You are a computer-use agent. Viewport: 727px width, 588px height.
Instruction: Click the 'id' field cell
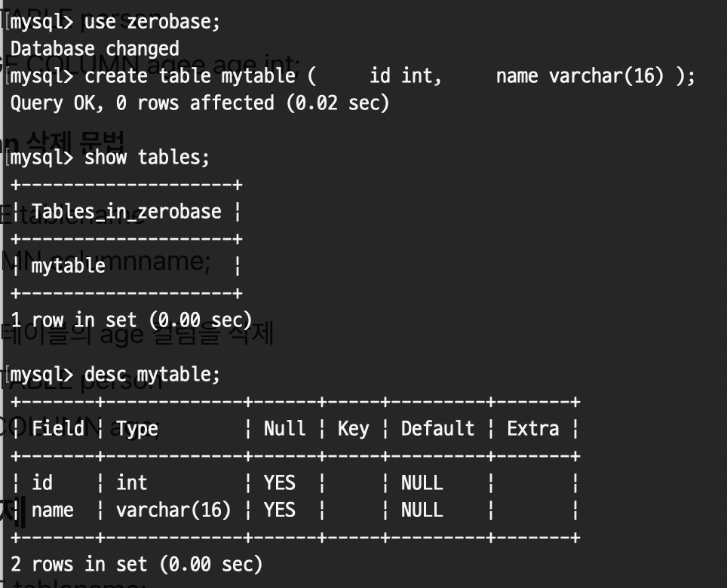point(42,482)
